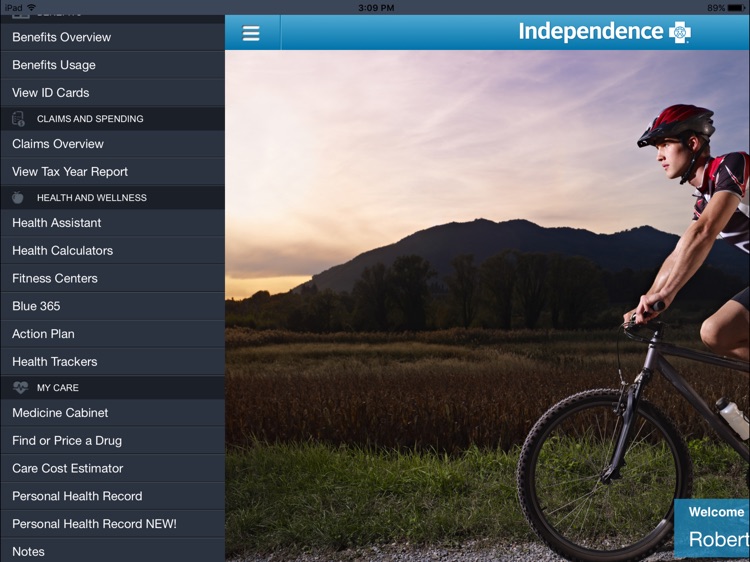
Task: Open Medicine Cabinet
Action: tap(112, 413)
